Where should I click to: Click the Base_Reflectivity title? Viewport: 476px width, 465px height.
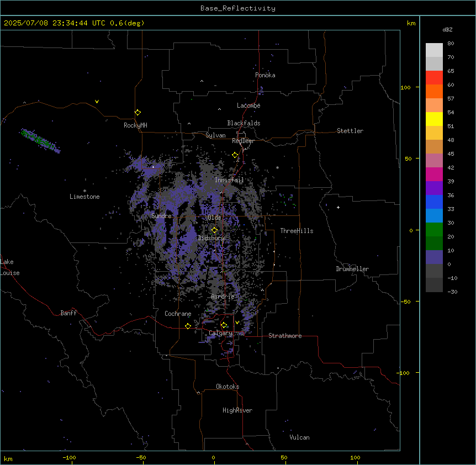[x=237, y=8]
